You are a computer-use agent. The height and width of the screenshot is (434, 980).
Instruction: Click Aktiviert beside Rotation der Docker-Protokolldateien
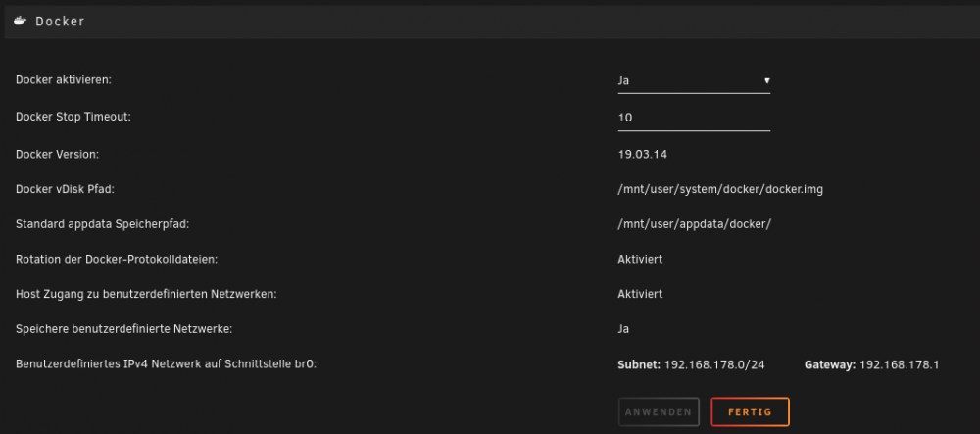tap(640, 260)
